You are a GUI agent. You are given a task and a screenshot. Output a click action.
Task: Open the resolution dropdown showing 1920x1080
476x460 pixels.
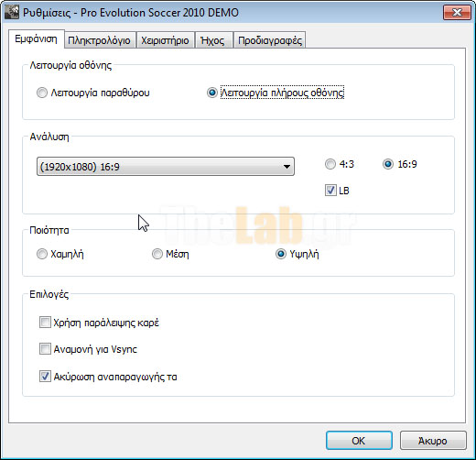tap(166, 167)
